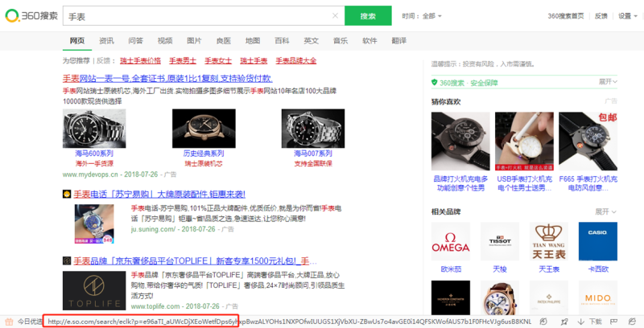Switch to the 软件 tab
Viewport: 644px width, 328px height.
(x=369, y=40)
